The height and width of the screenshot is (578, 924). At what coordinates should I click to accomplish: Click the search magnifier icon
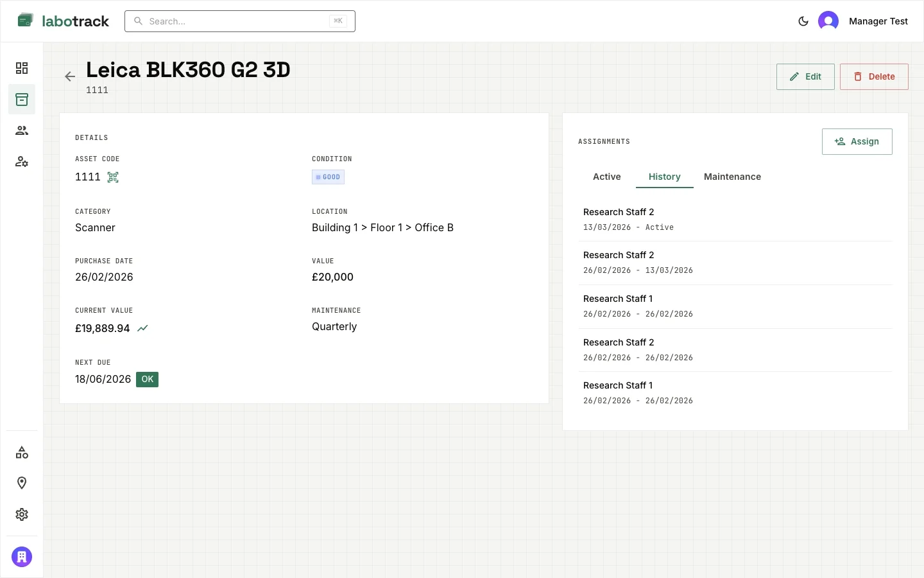(138, 21)
